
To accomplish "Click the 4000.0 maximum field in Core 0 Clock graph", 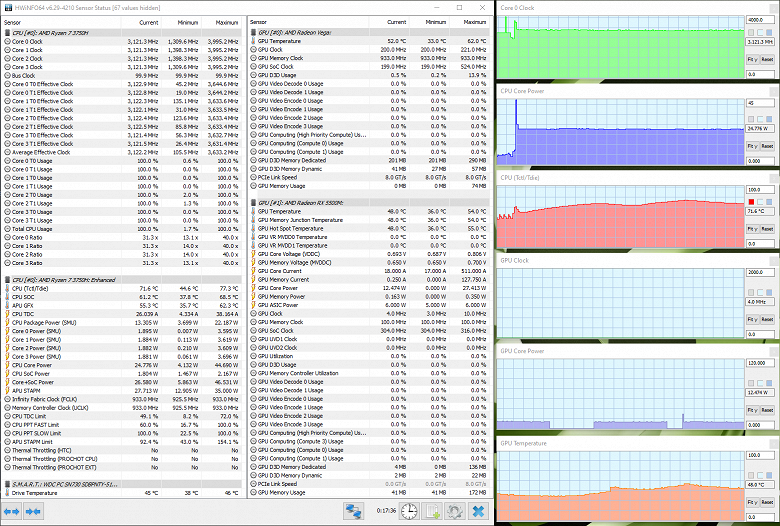I will coord(760,20).
